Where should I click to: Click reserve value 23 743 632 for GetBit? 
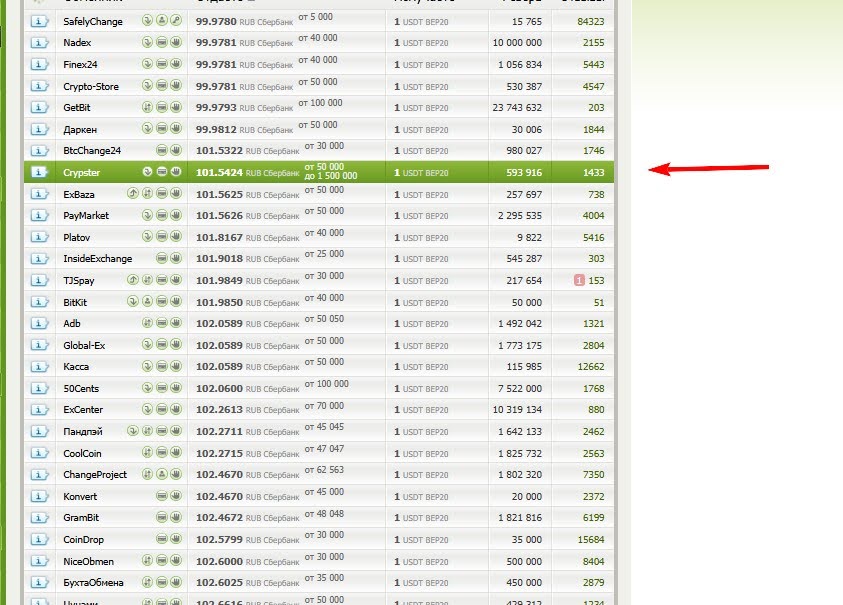[x=517, y=108]
